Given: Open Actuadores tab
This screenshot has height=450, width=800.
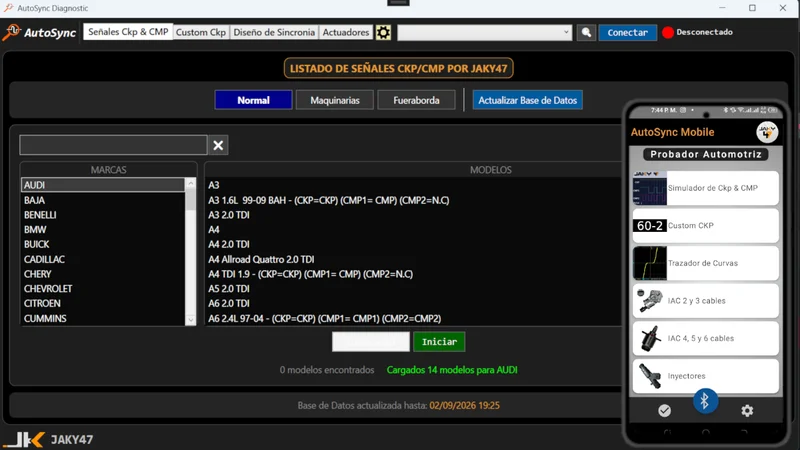Looking at the screenshot, I should [345, 32].
